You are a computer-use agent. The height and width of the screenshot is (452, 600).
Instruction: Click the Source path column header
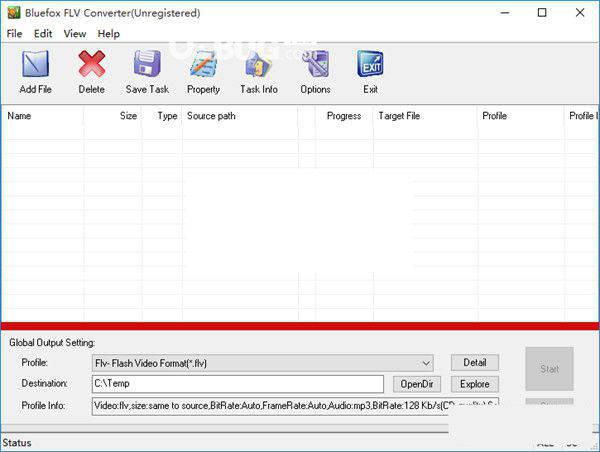coord(240,116)
